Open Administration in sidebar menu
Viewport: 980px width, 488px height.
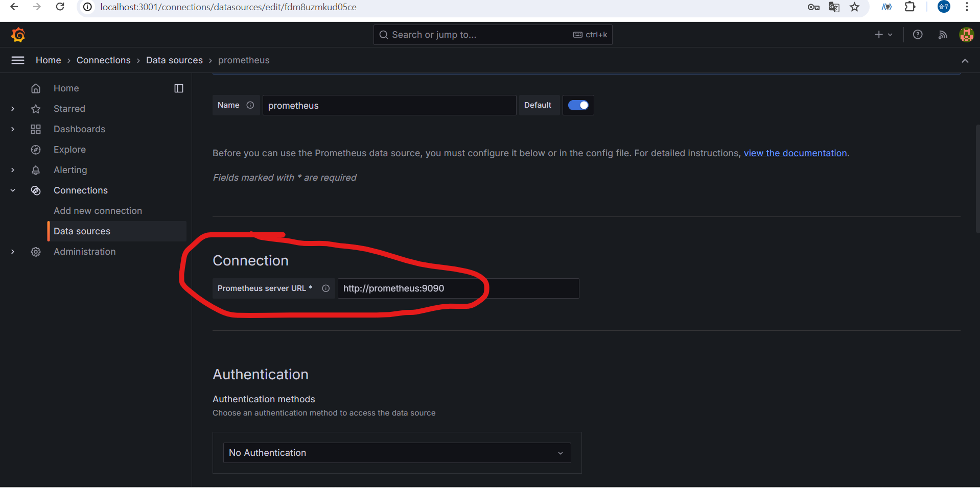pos(85,252)
